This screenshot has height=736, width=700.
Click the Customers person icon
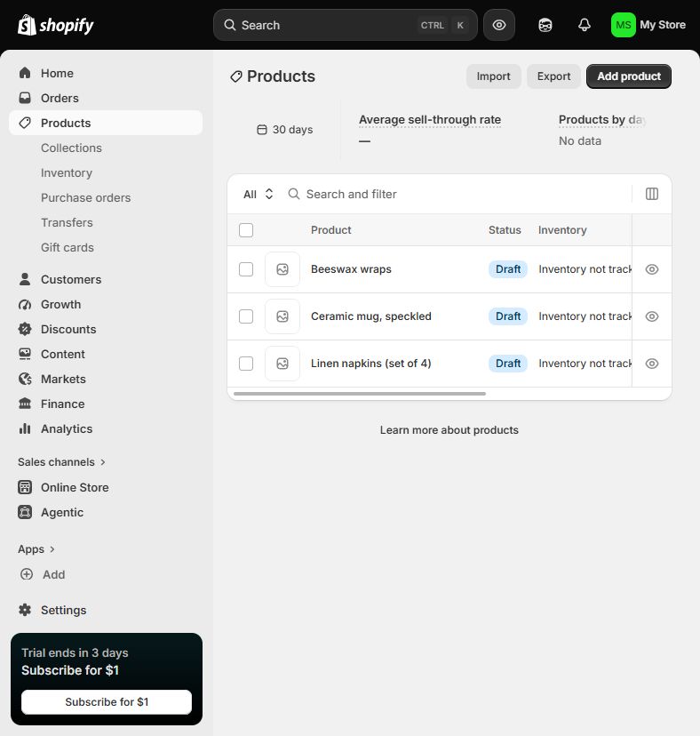25,279
